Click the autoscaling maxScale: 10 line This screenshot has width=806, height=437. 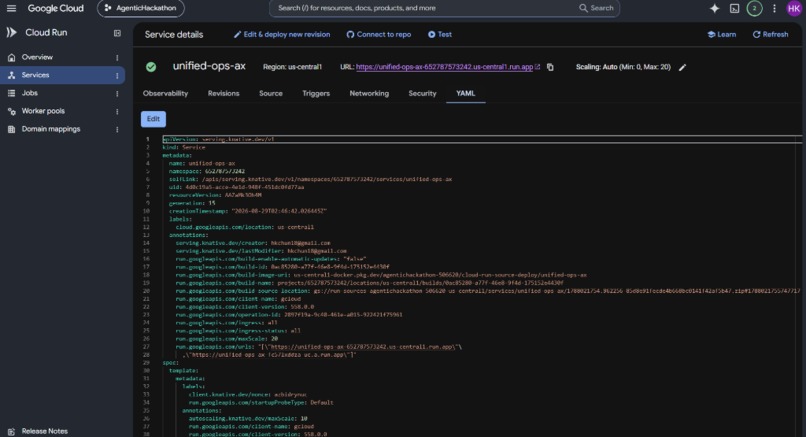coord(248,418)
